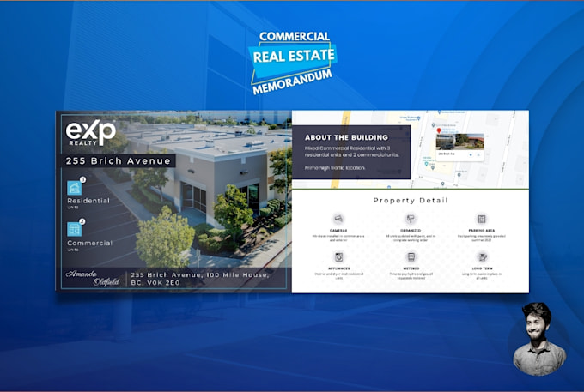Click the red location pin on map
The width and height of the screenshot is (584, 392).
439,130
